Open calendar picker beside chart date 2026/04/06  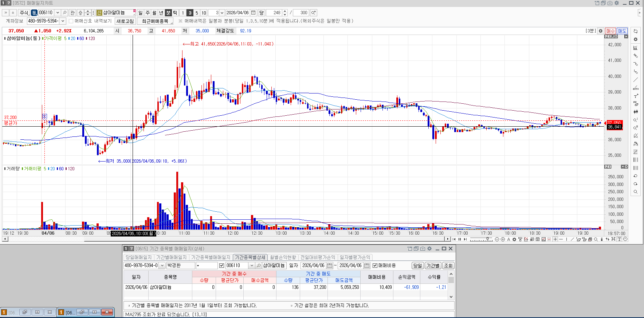[254, 13]
